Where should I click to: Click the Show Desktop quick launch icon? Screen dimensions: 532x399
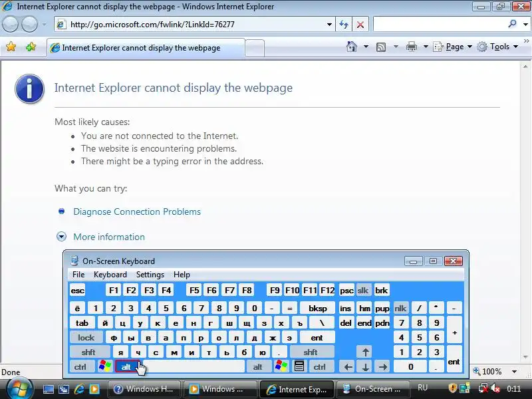coord(49,389)
